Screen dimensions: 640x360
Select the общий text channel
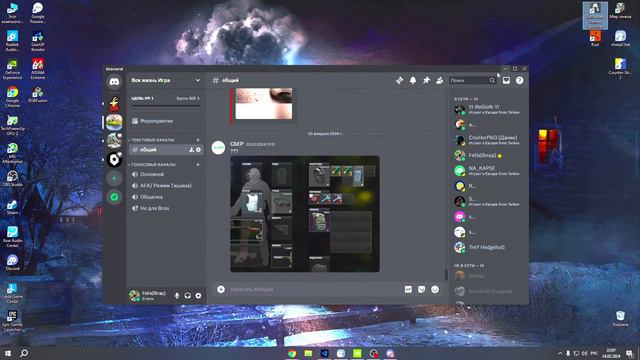(x=166, y=150)
